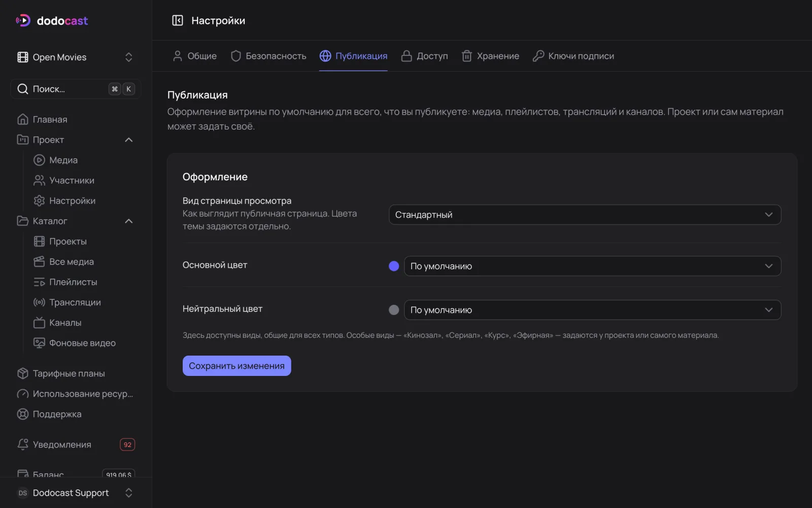Click the Плейлисты list icon
The height and width of the screenshot is (508, 812).
(39, 282)
